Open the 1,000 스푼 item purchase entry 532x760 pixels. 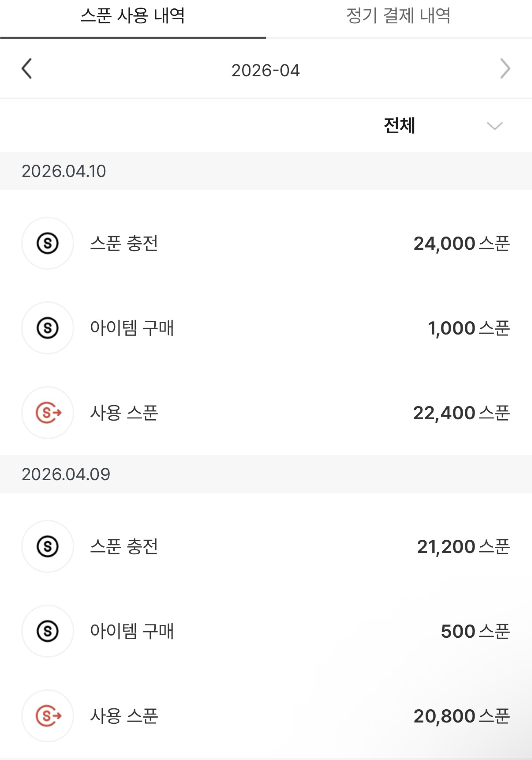(469, 328)
